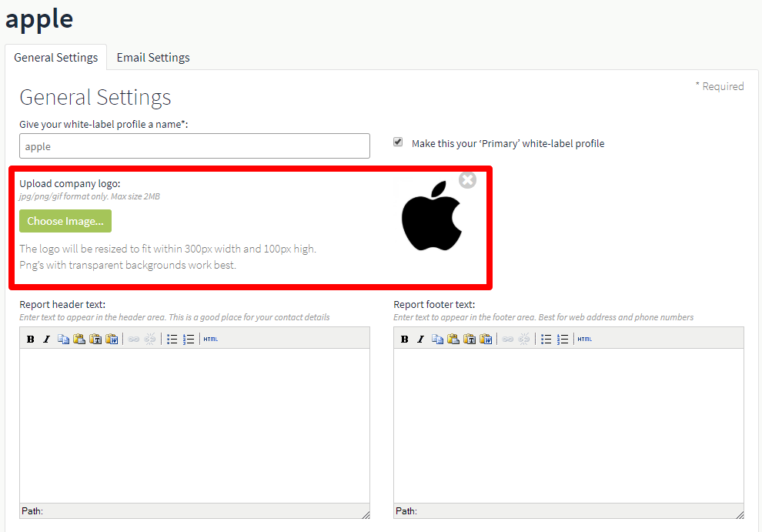This screenshot has width=762, height=532.
Task: Toggle bold in footer text editor
Action: coord(404,339)
